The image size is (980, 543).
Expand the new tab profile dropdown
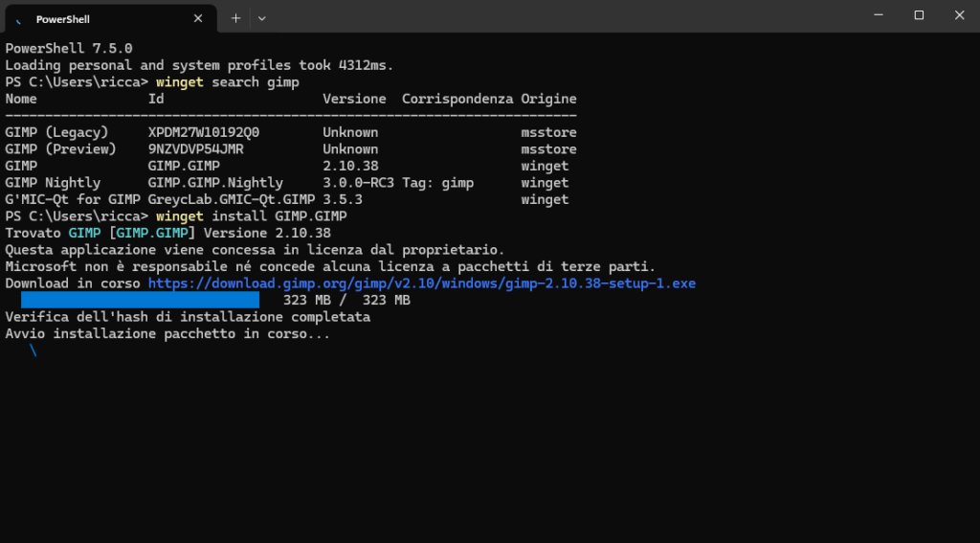262,18
